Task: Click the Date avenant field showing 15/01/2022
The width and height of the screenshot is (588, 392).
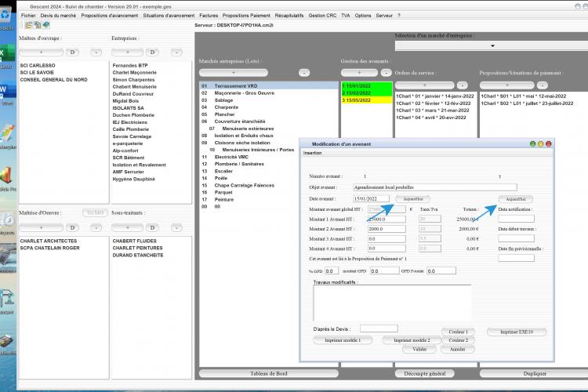Action: click(372, 199)
